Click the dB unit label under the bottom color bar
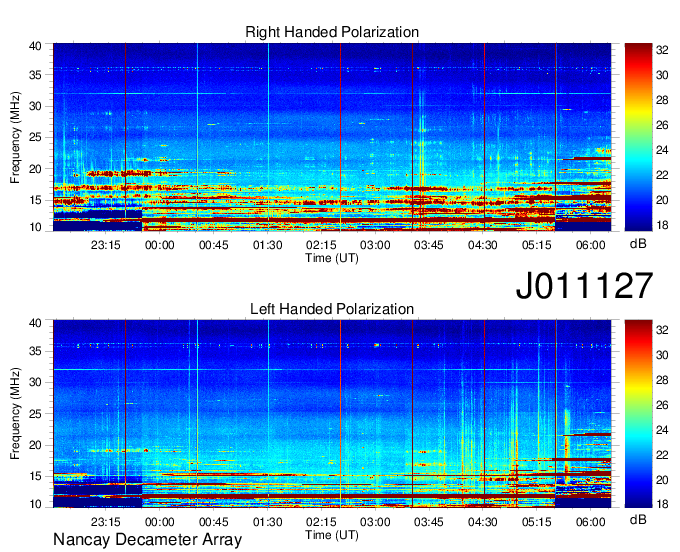Viewport: 680px width, 552px height. click(x=638, y=519)
